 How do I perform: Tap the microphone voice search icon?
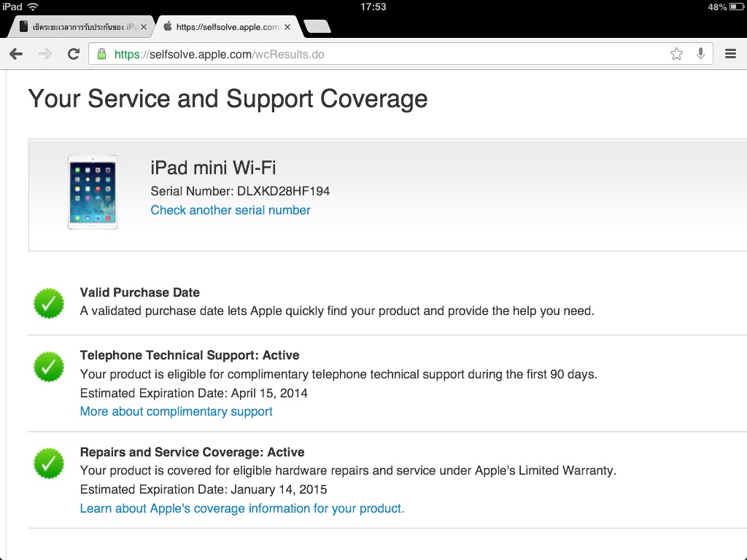[x=700, y=54]
